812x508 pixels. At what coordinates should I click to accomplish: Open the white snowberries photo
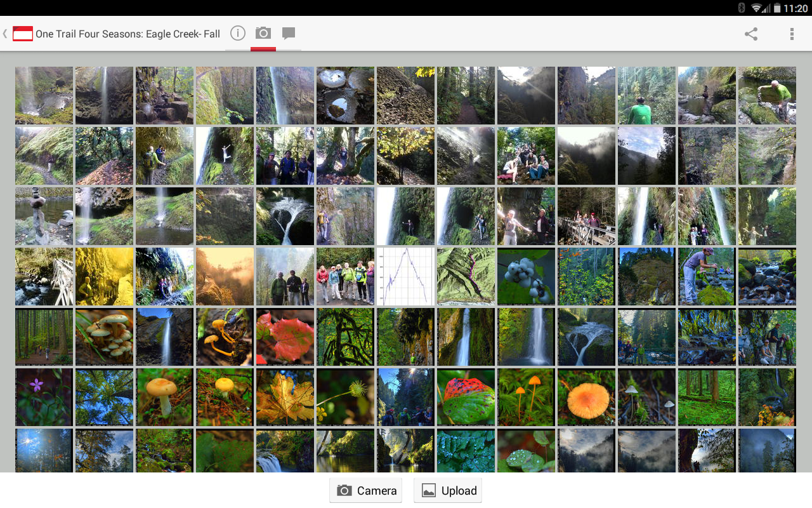tap(527, 276)
